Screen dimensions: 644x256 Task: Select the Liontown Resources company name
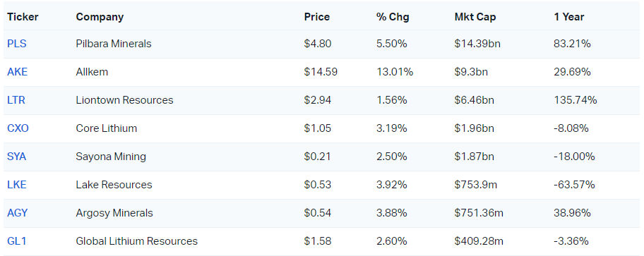[x=124, y=100]
